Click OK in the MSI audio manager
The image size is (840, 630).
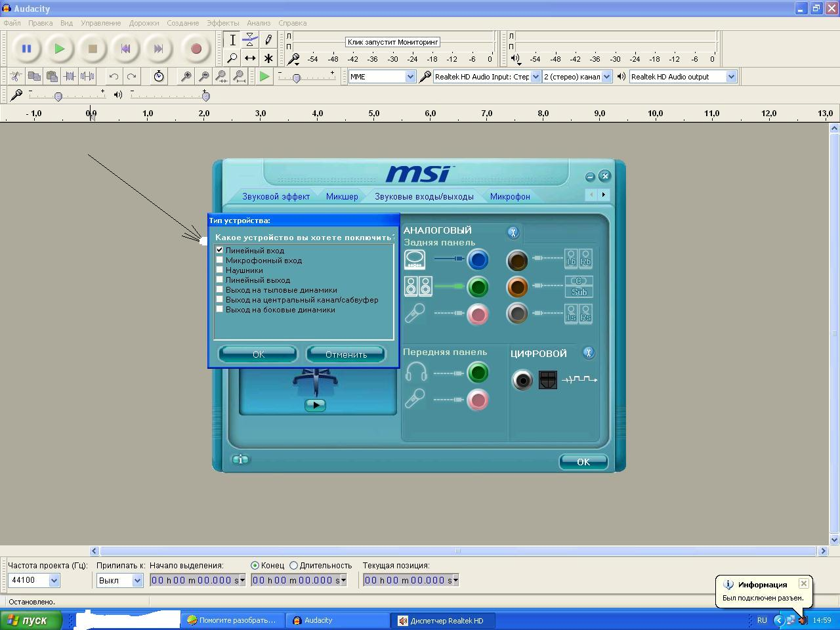click(583, 462)
